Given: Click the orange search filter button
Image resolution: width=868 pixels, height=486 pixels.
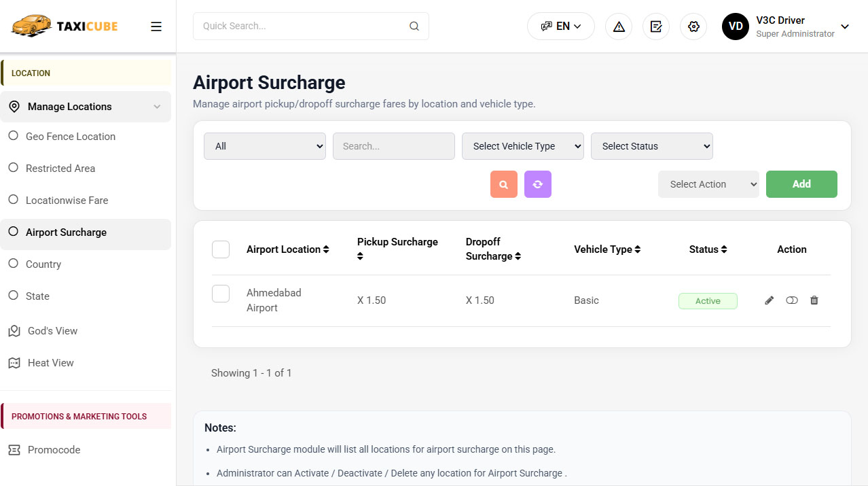Looking at the screenshot, I should [504, 184].
